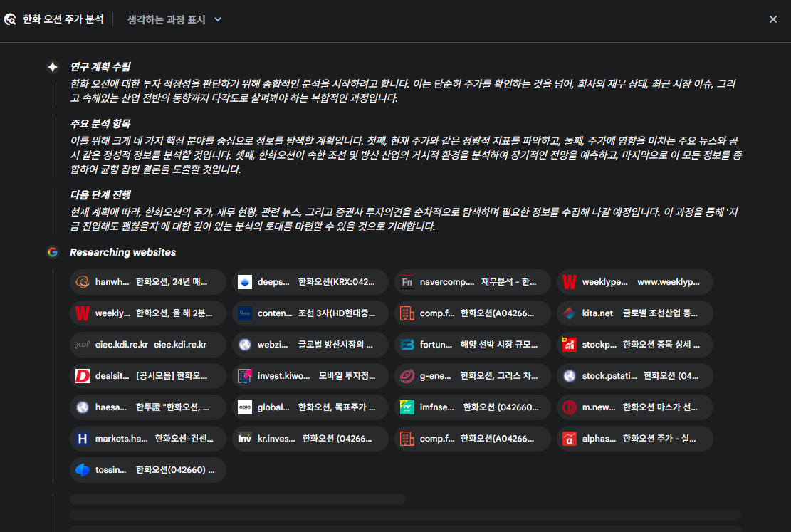Click the dealsit... red D favicon

pos(82,375)
